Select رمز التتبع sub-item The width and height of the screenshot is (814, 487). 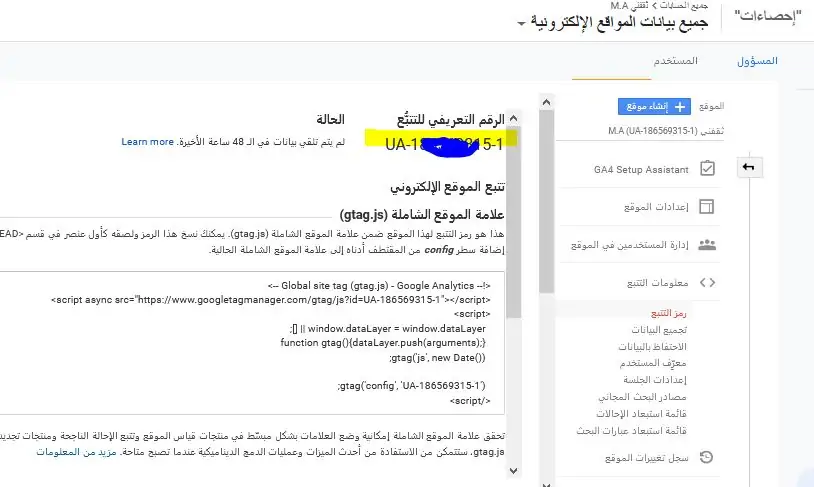click(x=669, y=313)
